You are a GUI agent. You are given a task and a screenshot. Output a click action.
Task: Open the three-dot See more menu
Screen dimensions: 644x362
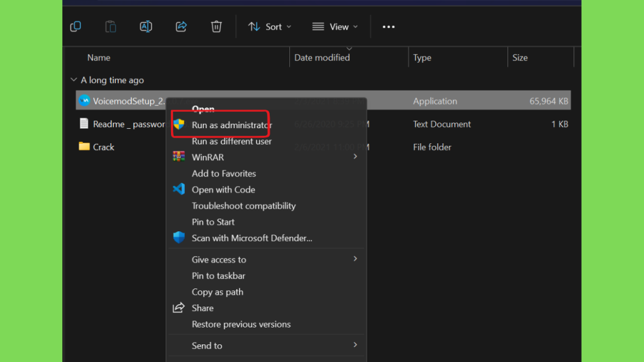[x=389, y=26]
